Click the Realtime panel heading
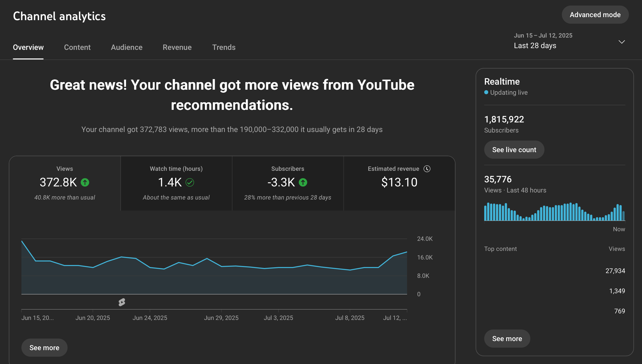 coord(502,82)
